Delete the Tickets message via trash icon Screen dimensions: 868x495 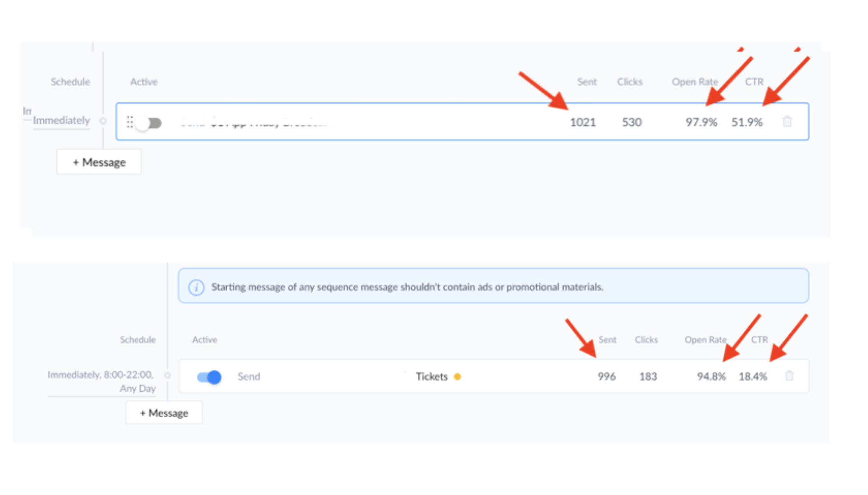click(x=789, y=376)
